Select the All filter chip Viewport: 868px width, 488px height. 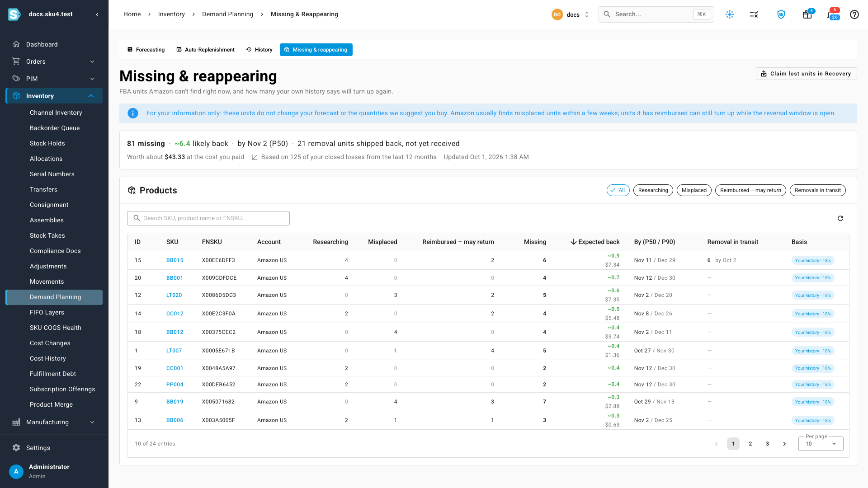click(x=618, y=190)
